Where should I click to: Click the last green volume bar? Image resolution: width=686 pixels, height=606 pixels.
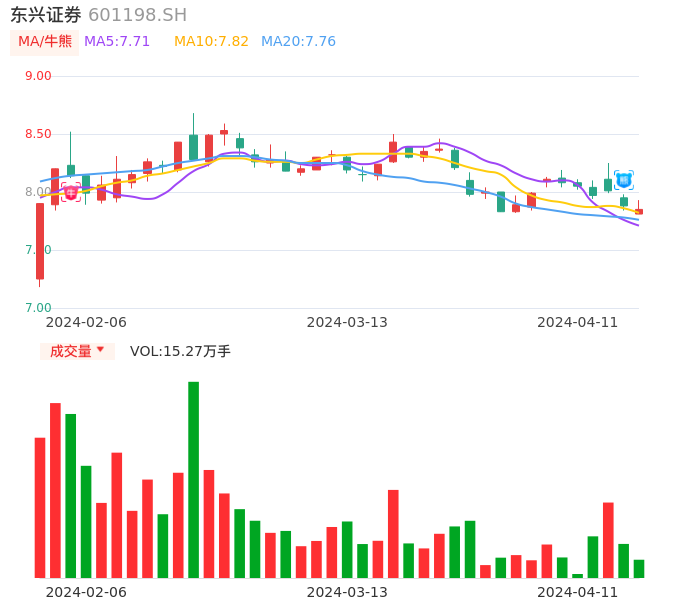pyautogui.click(x=639, y=569)
